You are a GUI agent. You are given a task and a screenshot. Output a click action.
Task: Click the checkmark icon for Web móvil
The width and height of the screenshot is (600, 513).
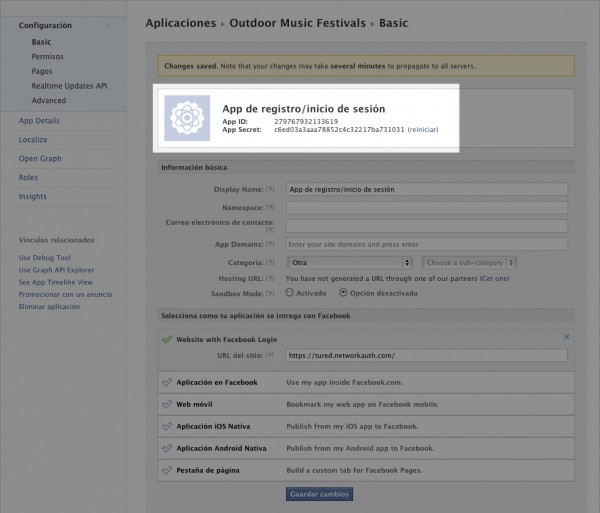(167, 404)
